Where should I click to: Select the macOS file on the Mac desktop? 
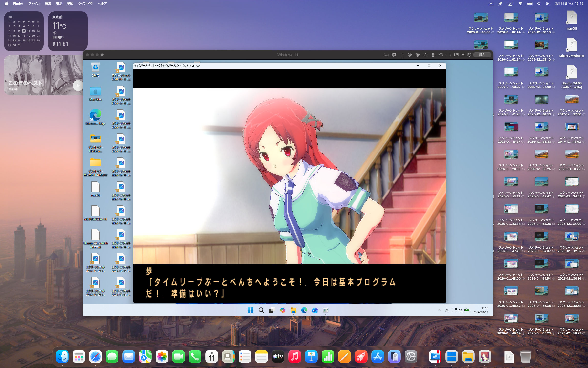tap(572, 21)
